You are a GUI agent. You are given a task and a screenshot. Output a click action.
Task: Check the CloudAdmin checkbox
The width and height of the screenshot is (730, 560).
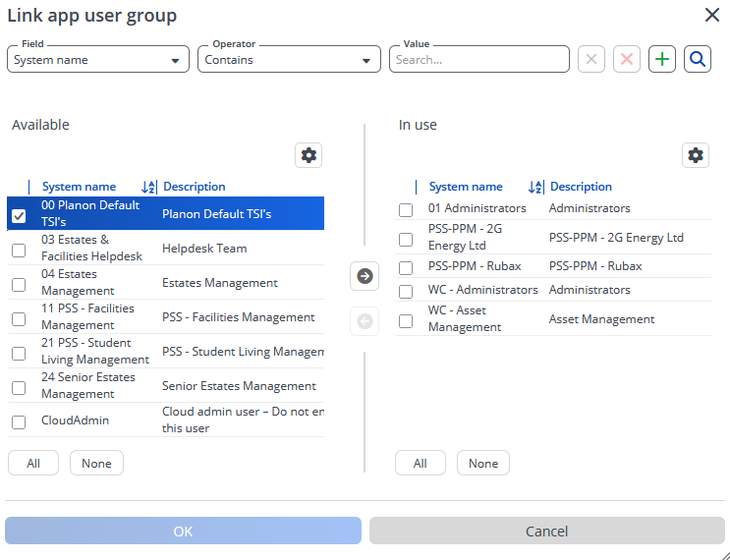pyautogui.click(x=19, y=422)
